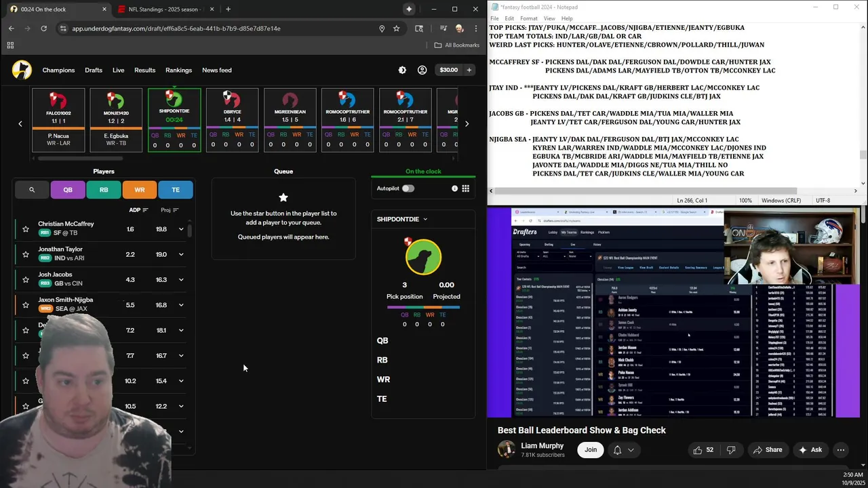The image size is (868, 488).
Task: Open the Format menu in Notepad
Action: [529, 18]
